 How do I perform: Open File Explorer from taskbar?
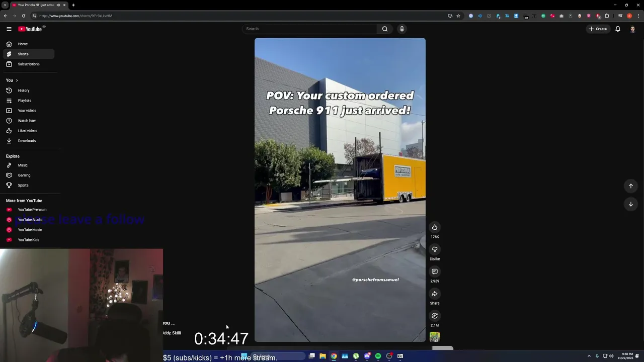pos(323,356)
